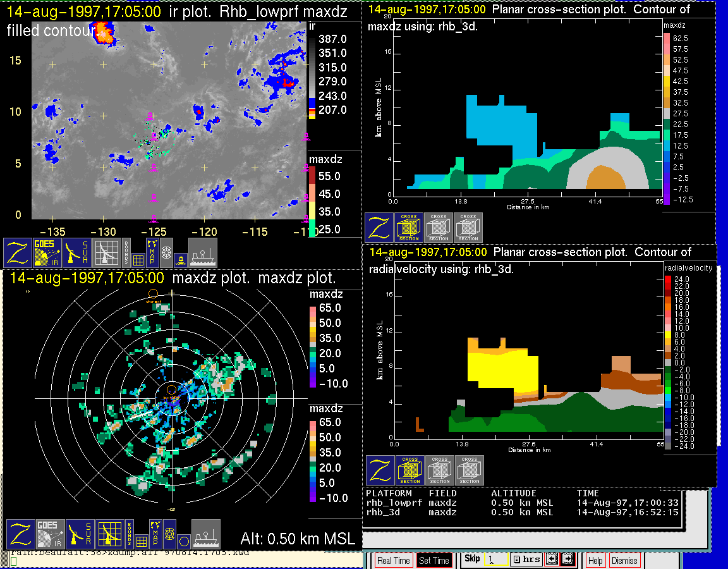Click the step-forward arrow beside hrs
Viewport: 728px width, 569px height.
tap(567, 560)
